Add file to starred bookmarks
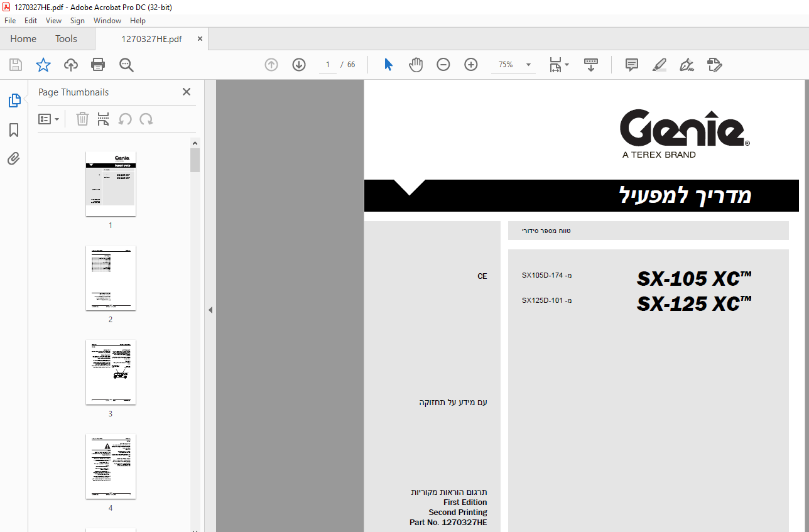The height and width of the screenshot is (532, 809). (x=43, y=65)
